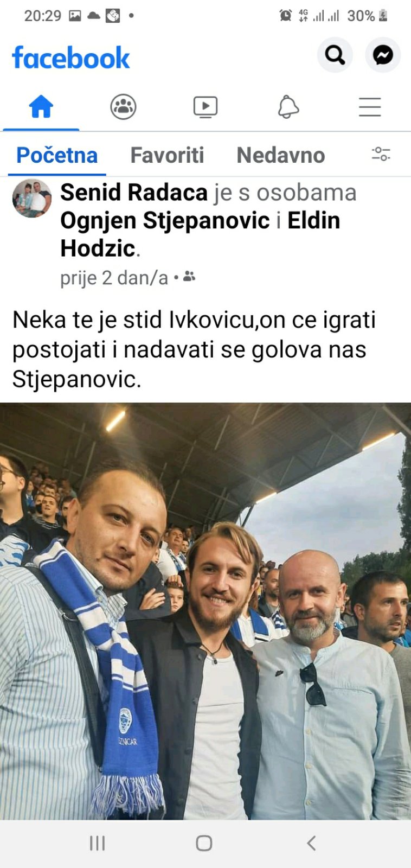Open the Notifications bell icon
This screenshot has height=868, width=411.
tap(288, 106)
